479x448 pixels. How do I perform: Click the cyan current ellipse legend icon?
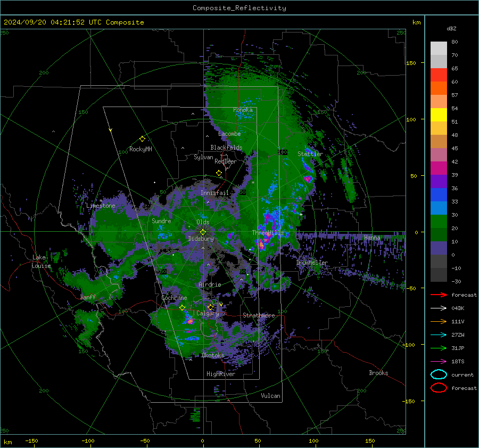click(x=439, y=374)
